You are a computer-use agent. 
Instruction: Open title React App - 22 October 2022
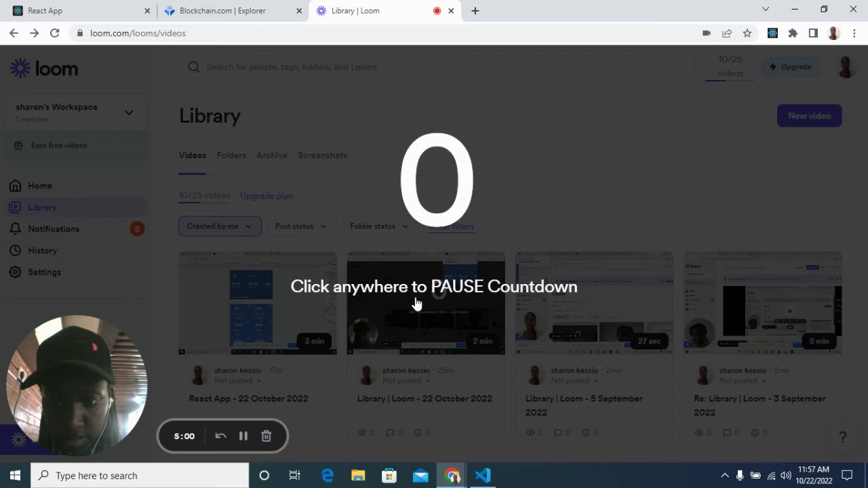[248, 399]
